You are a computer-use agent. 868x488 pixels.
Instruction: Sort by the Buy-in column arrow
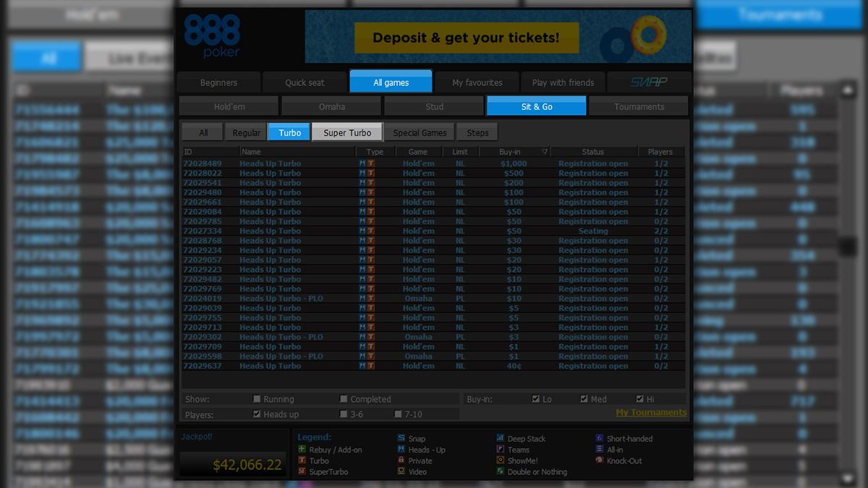pyautogui.click(x=545, y=152)
